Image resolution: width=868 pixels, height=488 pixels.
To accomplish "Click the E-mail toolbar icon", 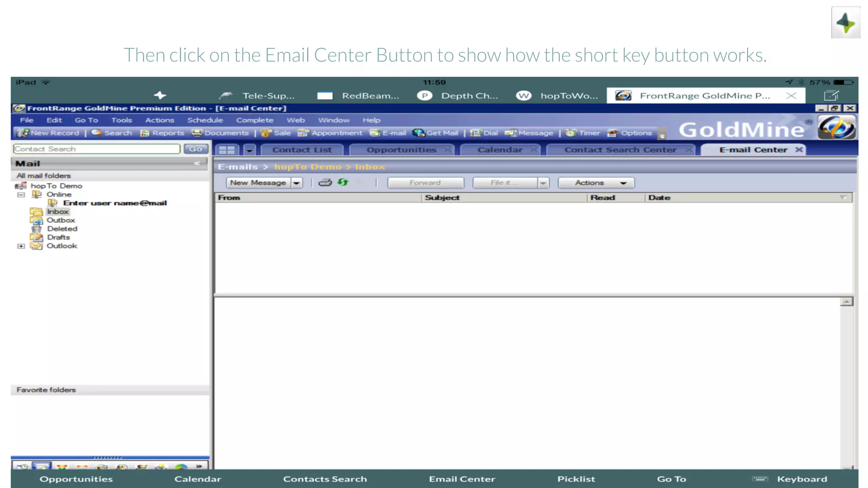I will (375, 133).
